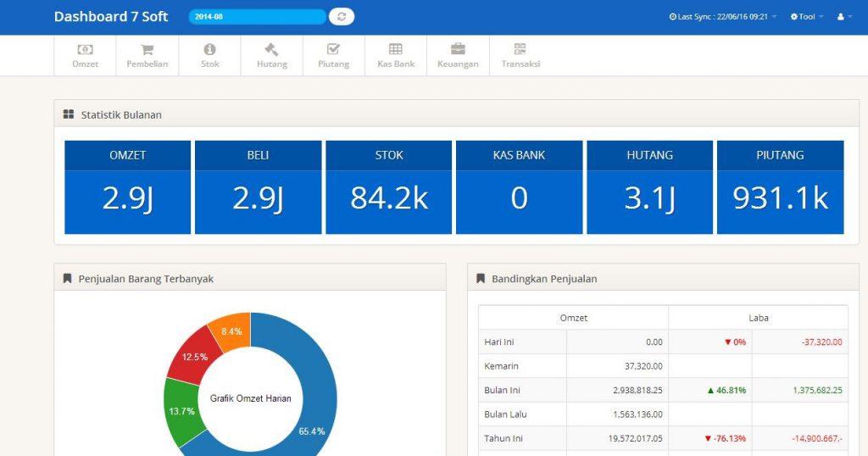Open Keuangan briefcase icon
Image resolution: width=868 pixels, height=456 pixels.
pos(458,49)
